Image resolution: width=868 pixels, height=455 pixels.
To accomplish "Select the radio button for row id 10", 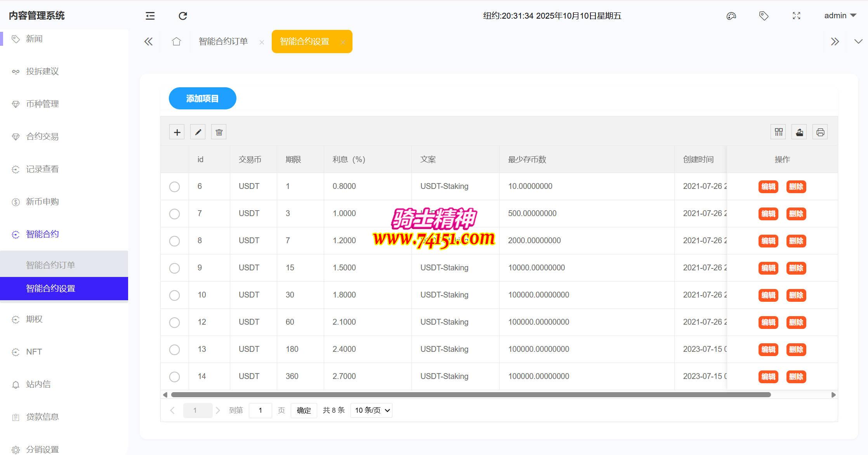I will click(175, 295).
